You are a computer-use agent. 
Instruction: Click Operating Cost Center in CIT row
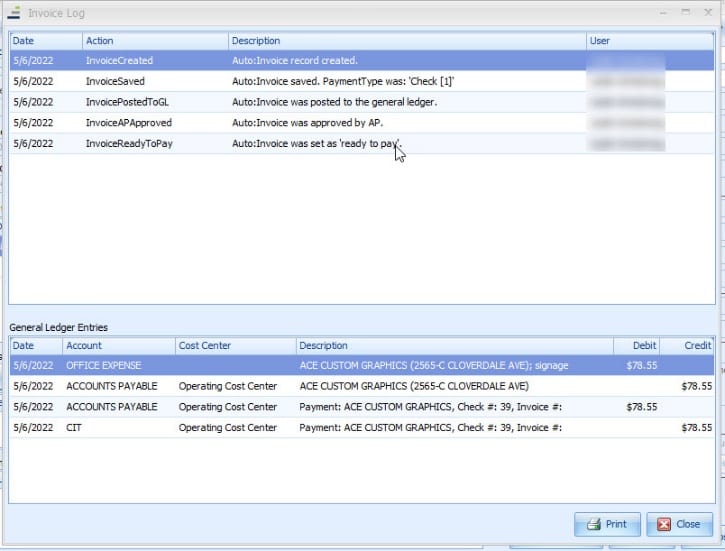coord(227,428)
